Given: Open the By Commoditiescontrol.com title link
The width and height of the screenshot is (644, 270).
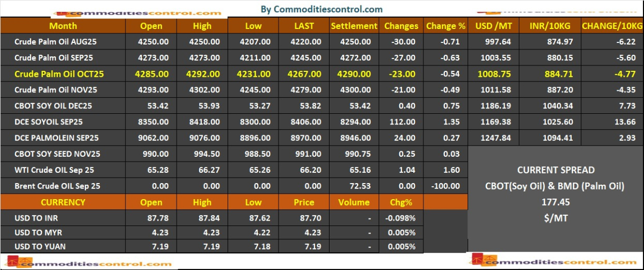Looking at the screenshot, I should click(x=321, y=9).
